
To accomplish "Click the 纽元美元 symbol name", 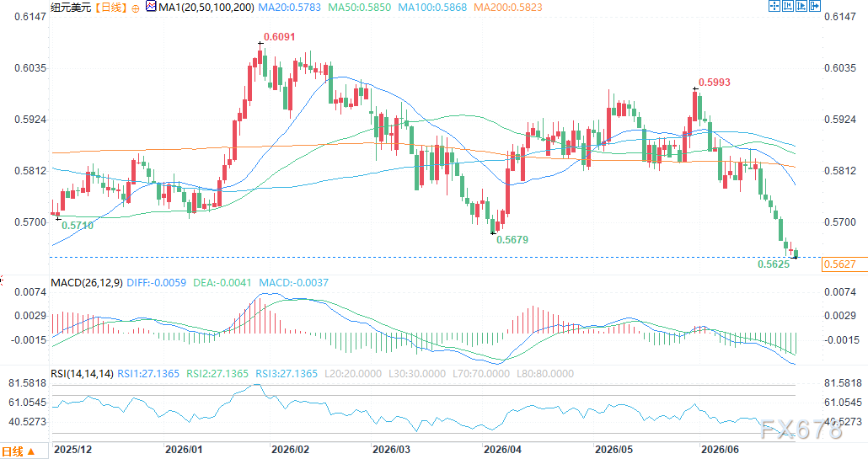I will click(71, 8).
